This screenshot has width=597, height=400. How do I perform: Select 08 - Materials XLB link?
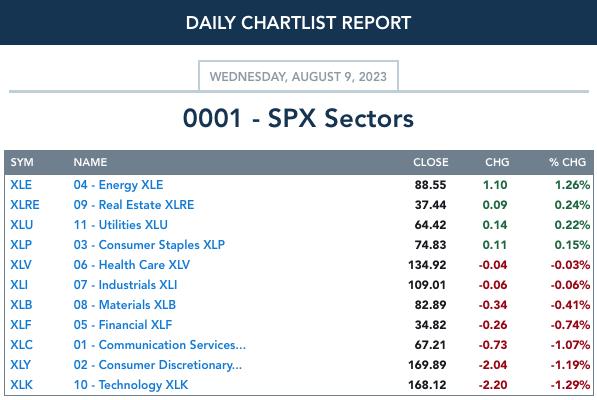125,304
